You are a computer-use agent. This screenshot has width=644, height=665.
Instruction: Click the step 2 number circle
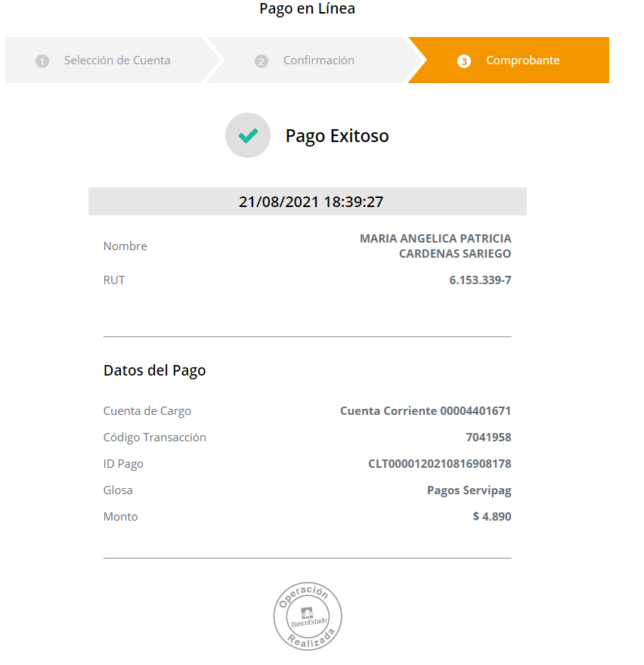(x=262, y=61)
